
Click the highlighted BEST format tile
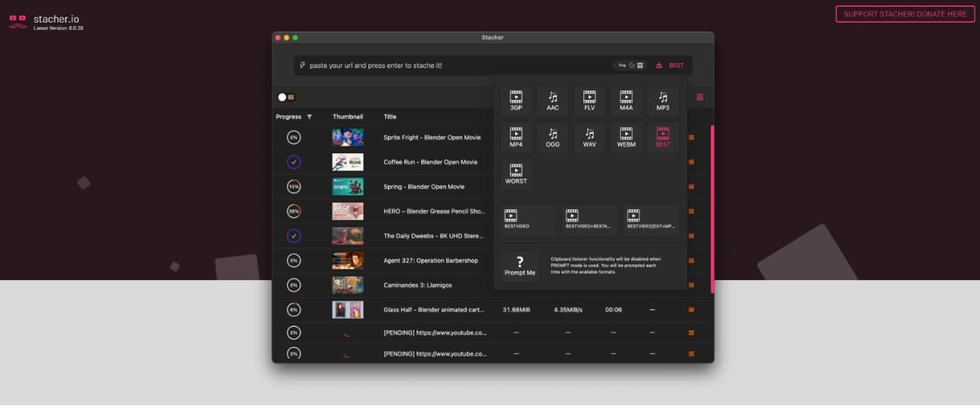point(663,138)
